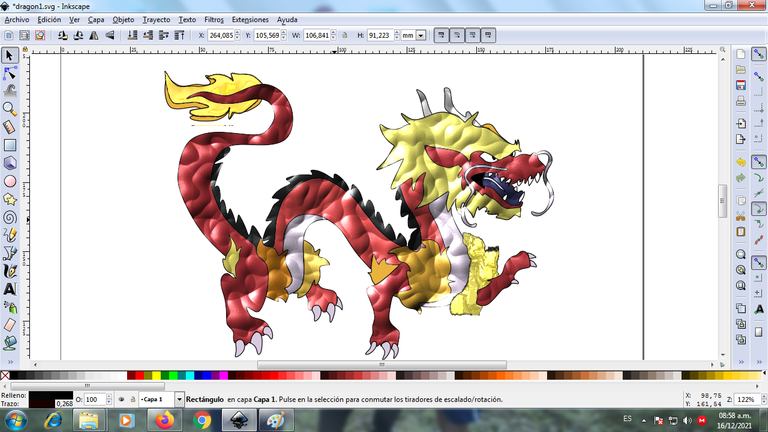This screenshot has width=768, height=432.
Task: Click the Print document icon
Action: pyautogui.click(x=741, y=101)
